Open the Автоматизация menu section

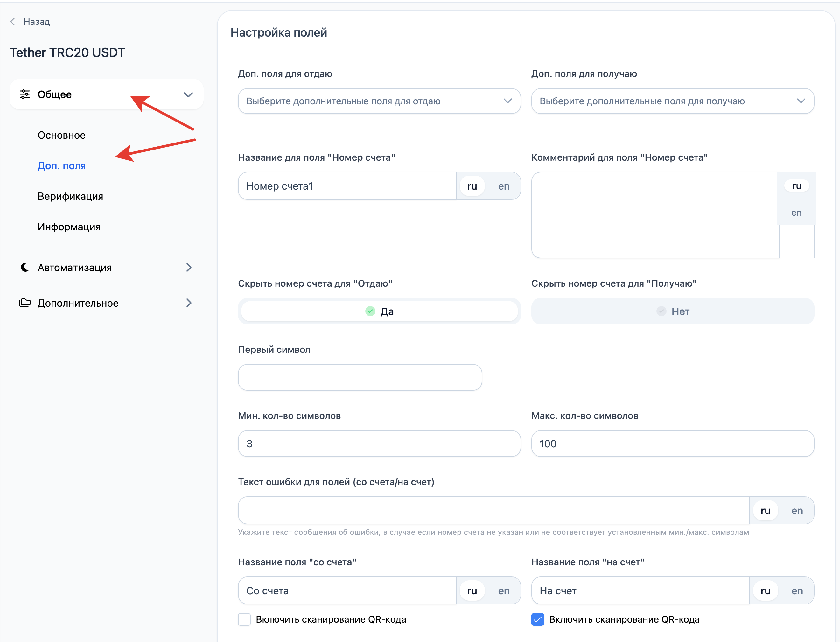point(106,267)
